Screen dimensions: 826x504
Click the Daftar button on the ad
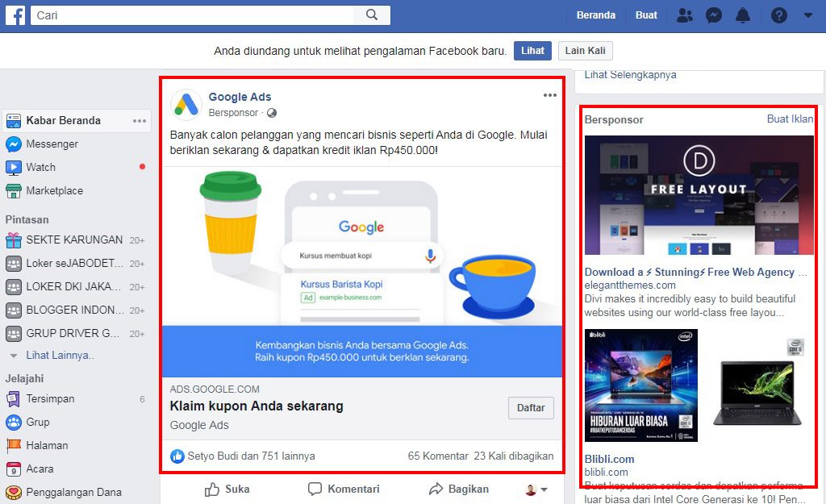coord(531,407)
